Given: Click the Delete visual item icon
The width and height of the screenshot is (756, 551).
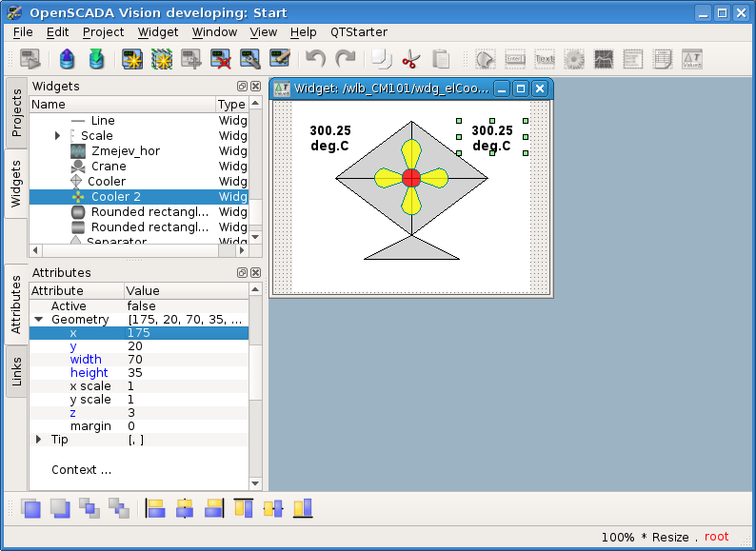Looking at the screenshot, I should tap(221, 59).
